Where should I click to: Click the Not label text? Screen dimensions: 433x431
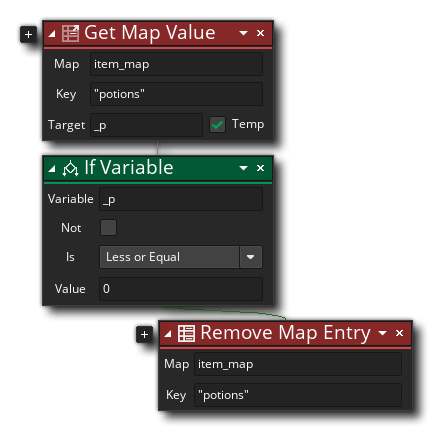click(x=71, y=228)
